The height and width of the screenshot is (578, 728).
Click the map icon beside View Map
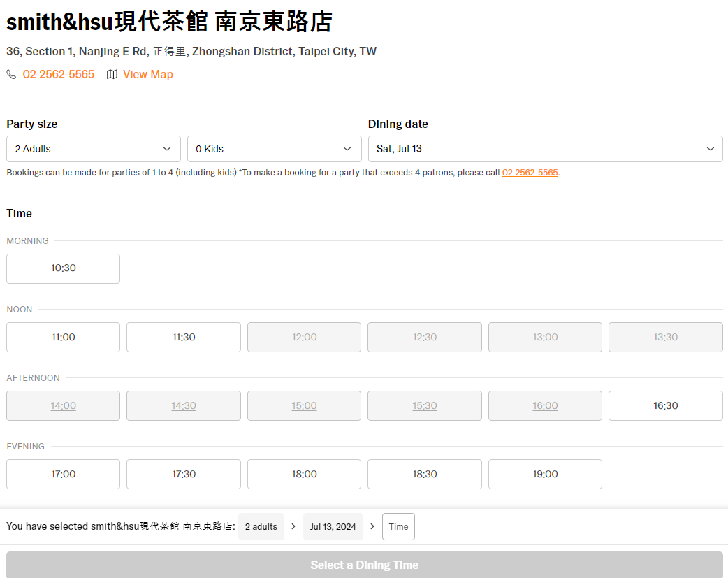point(111,74)
